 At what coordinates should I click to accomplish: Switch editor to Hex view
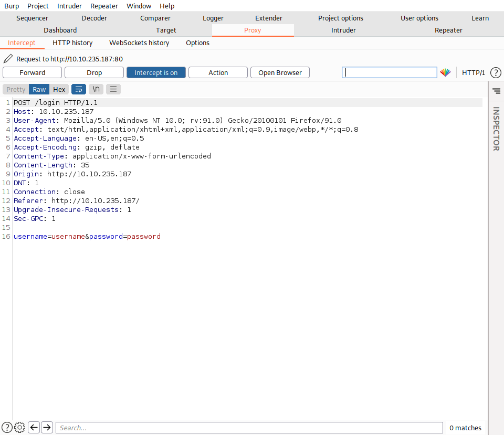59,89
